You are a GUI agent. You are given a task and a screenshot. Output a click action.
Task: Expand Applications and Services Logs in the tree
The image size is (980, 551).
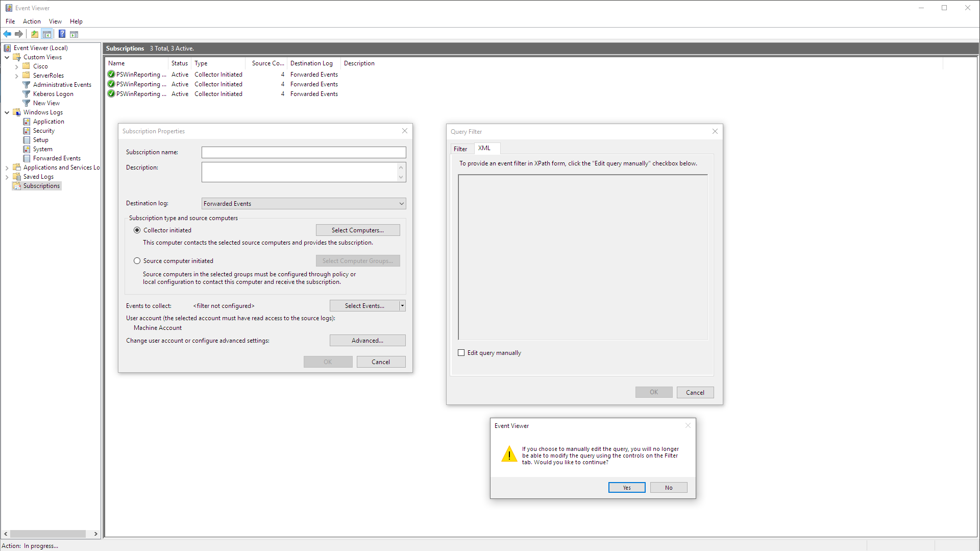7,167
